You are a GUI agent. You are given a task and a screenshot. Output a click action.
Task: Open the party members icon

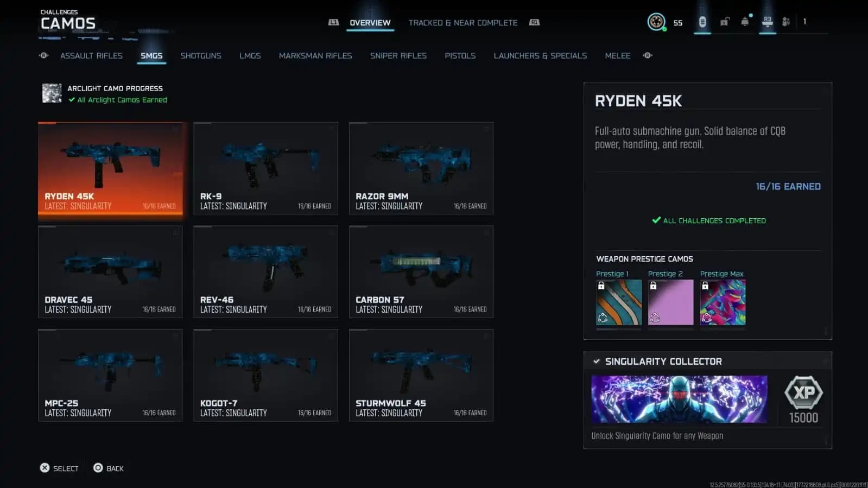pyautogui.click(x=785, y=22)
